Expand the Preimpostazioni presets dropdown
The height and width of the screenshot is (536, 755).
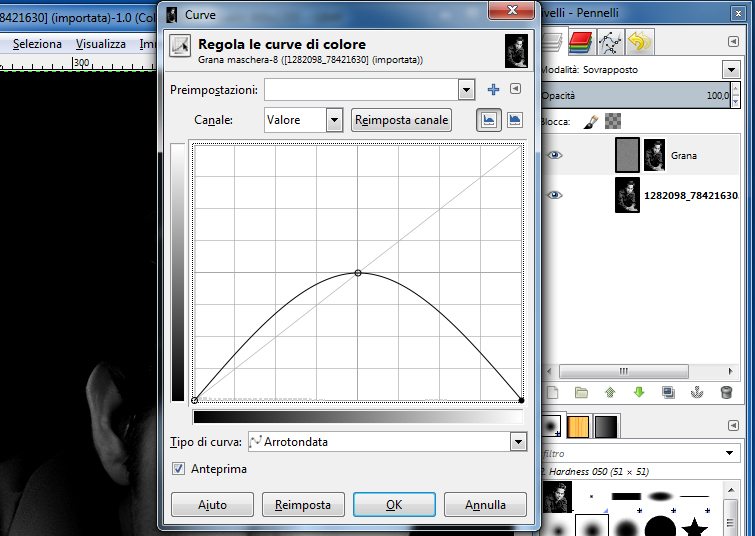coord(465,90)
